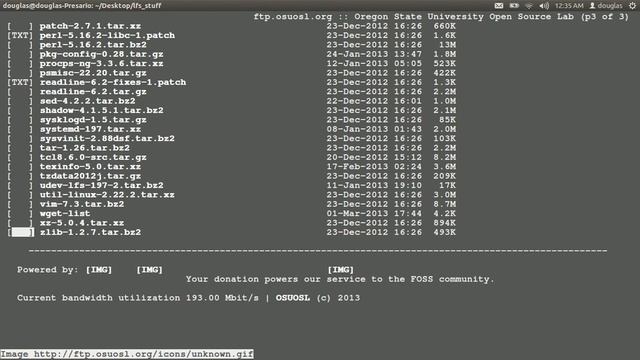Open the OSUOSL link in footer
This screenshot has height=360, width=640.
point(293,298)
